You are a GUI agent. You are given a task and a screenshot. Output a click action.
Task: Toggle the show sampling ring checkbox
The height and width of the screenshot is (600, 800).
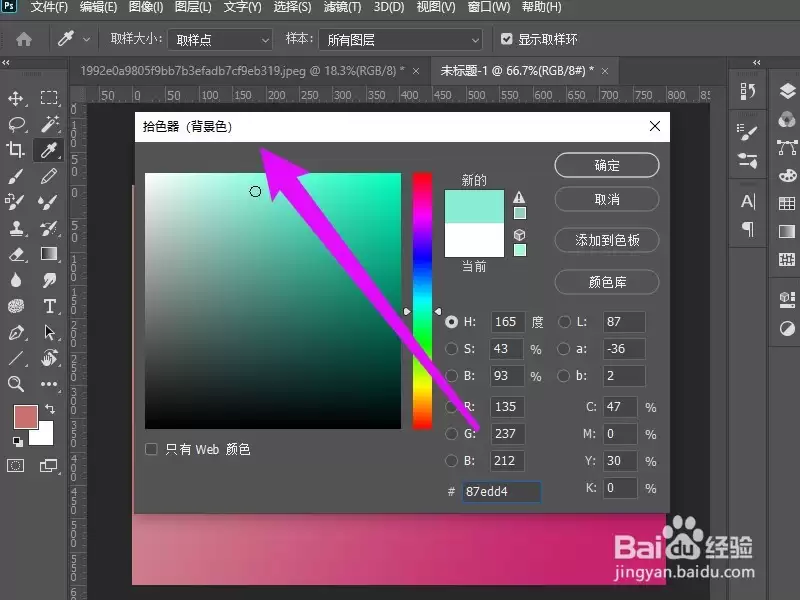click(x=507, y=39)
